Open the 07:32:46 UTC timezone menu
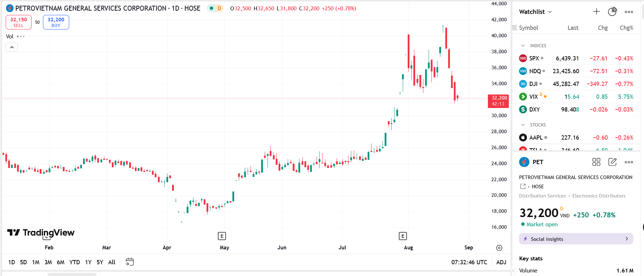644x276 pixels. click(469, 262)
